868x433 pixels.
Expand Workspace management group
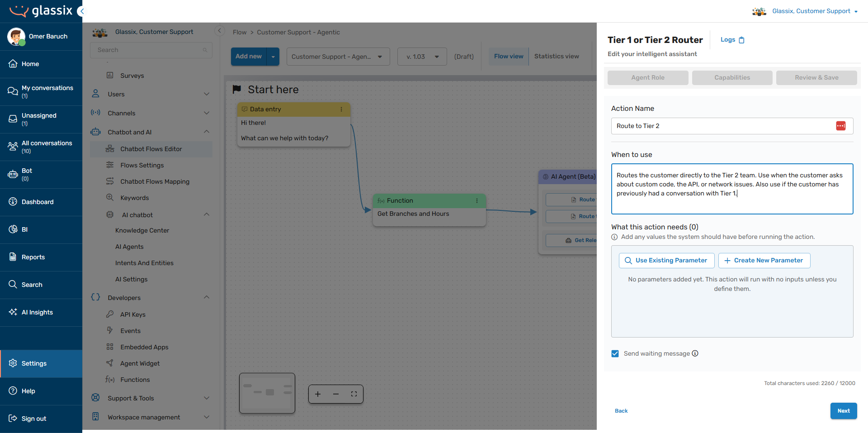click(151, 417)
